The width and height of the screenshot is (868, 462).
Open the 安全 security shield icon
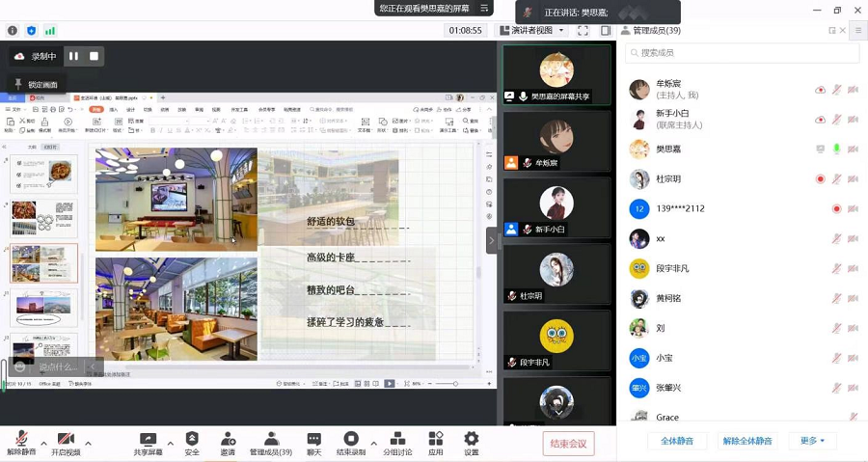coord(192,439)
